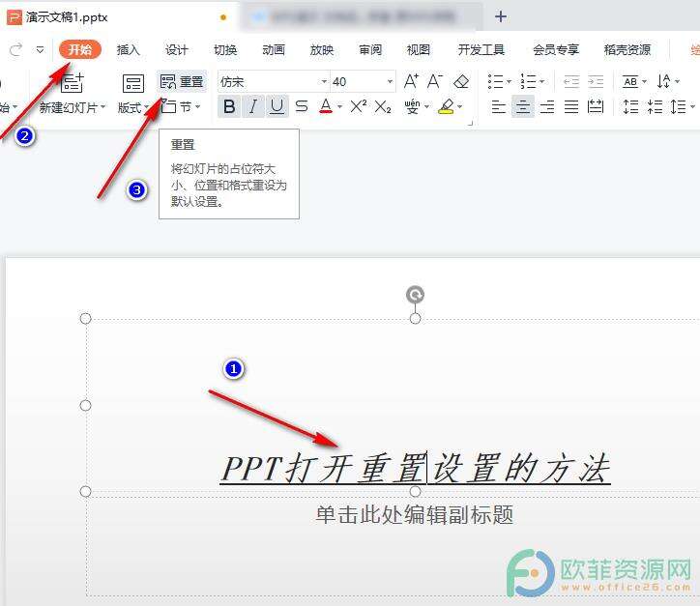Open the 动画 tab
The height and width of the screenshot is (606, 700).
pos(274,50)
